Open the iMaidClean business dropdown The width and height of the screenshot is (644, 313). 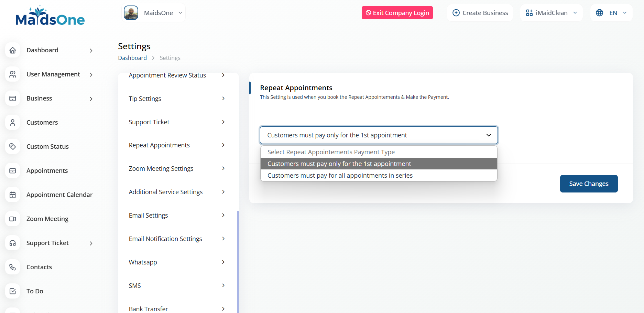pyautogui.click(x=551, y=13)
